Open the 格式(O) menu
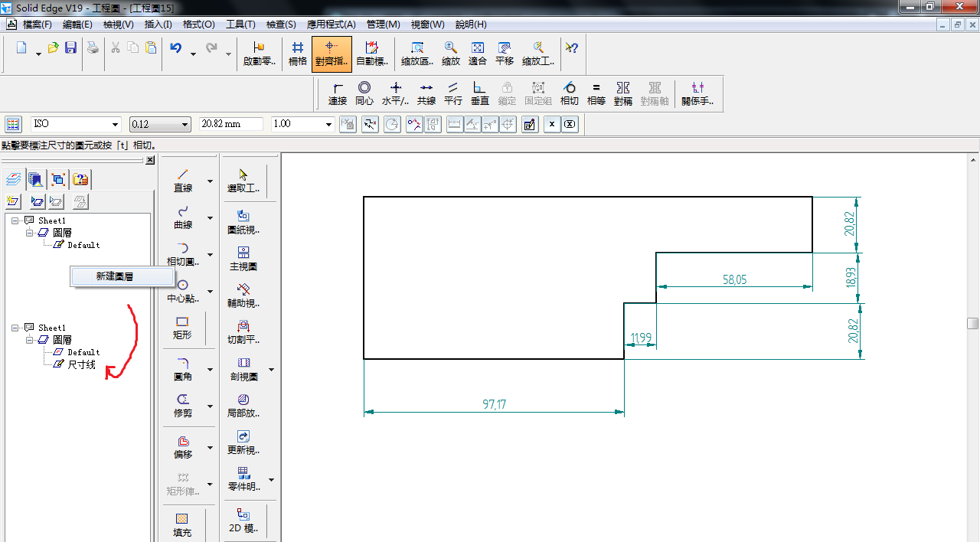 198,24
